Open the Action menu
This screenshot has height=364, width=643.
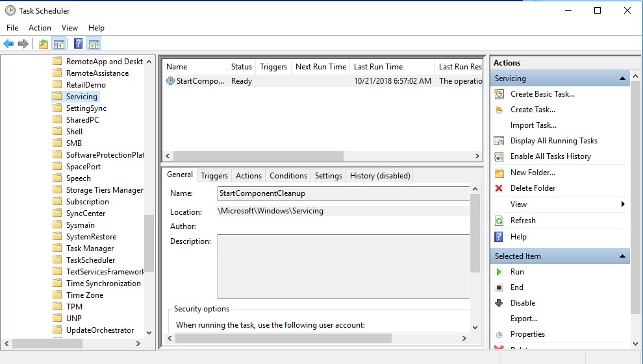point(40,28)
